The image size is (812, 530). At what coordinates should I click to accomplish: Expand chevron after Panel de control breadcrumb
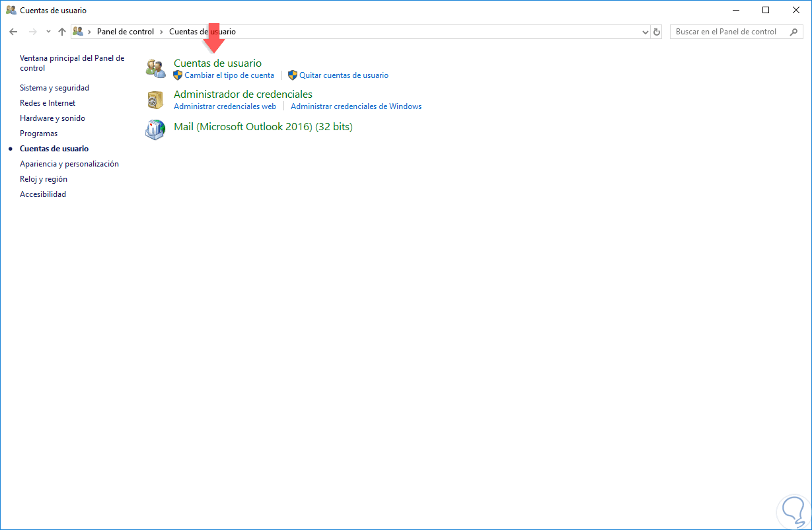tap(162, 32)
